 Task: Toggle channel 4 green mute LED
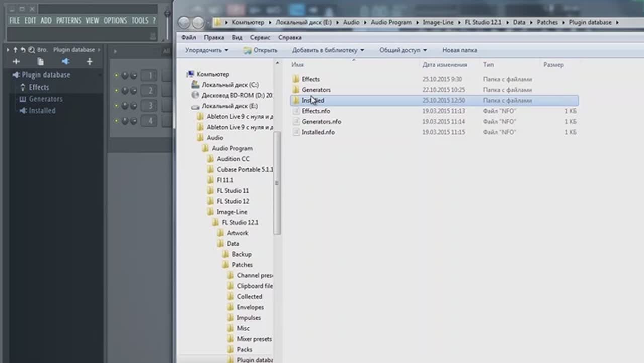point(116,121)
